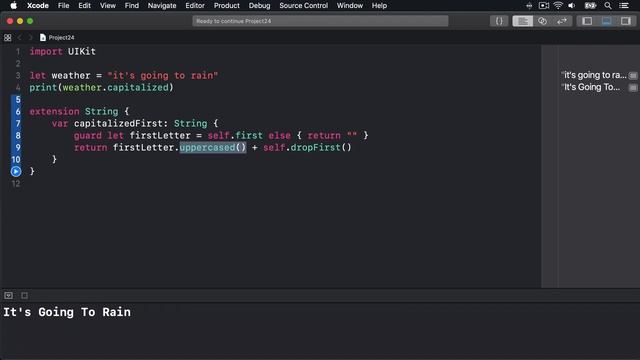Click the activity status bar "Ready to continue Project24"

[x=320, y=21]
